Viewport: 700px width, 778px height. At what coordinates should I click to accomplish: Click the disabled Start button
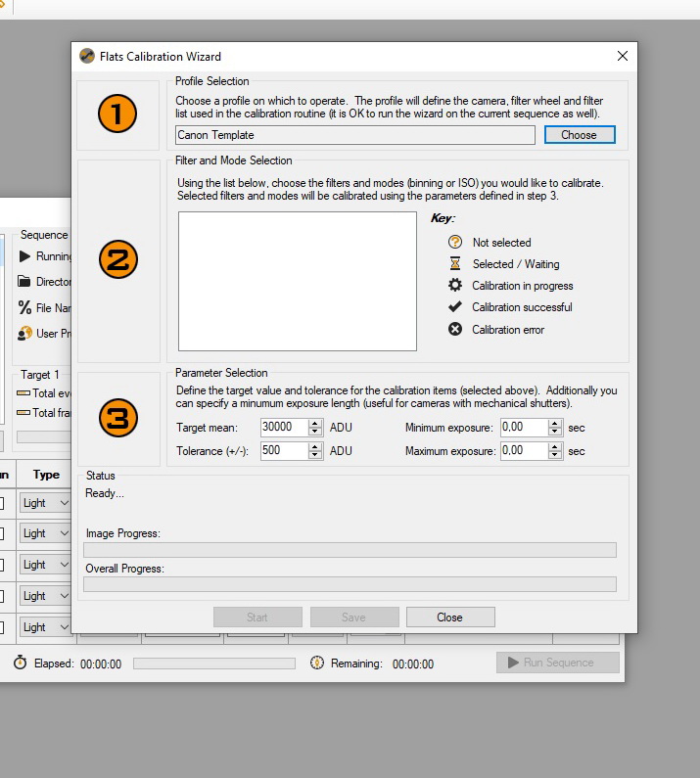[257, 618]
